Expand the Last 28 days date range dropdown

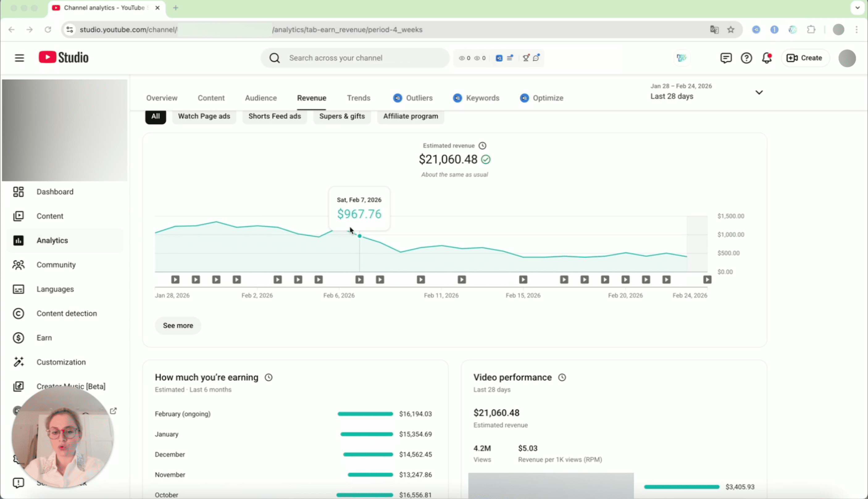[x=759, y=92]
